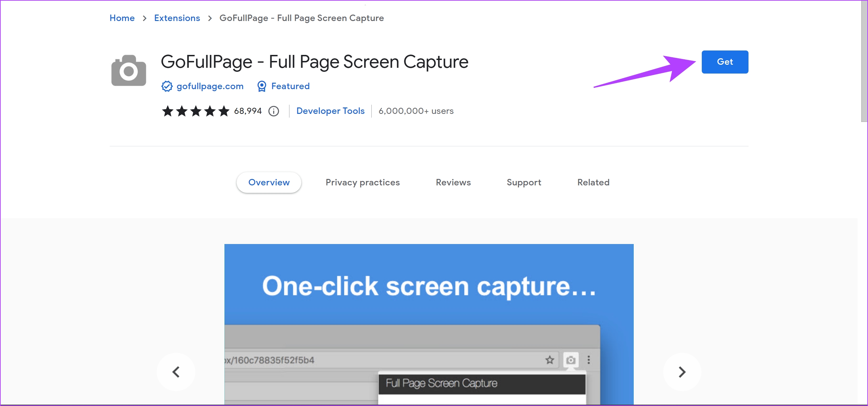The image size is (868, 406).
Task: Open the Extensions breadcrumb link
Action: pos(177,18)
